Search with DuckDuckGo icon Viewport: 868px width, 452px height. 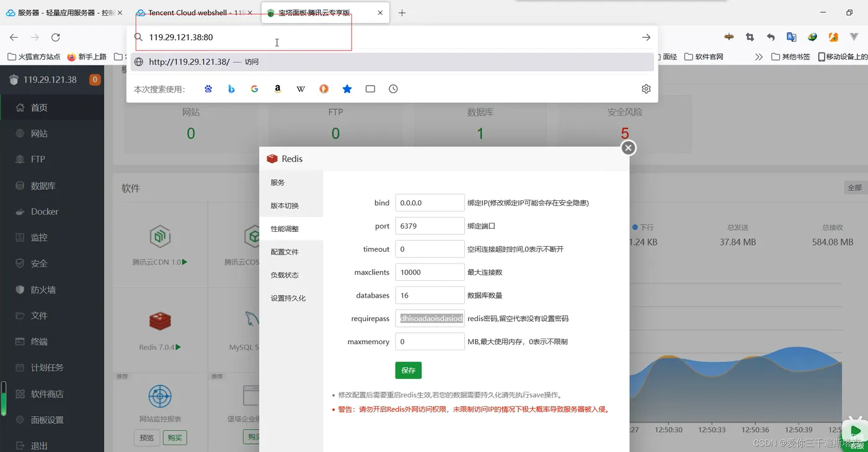(x=324, y=89)
